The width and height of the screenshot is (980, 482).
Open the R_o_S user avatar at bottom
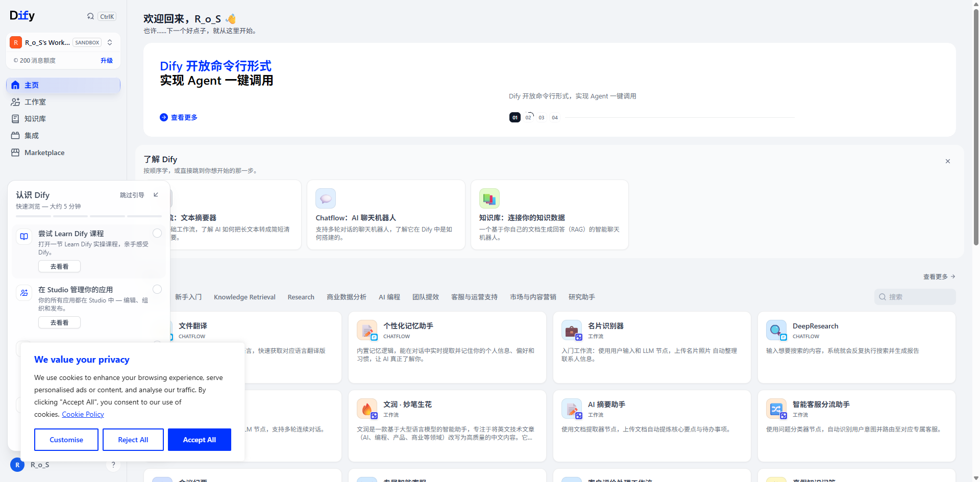click(17, 465)
